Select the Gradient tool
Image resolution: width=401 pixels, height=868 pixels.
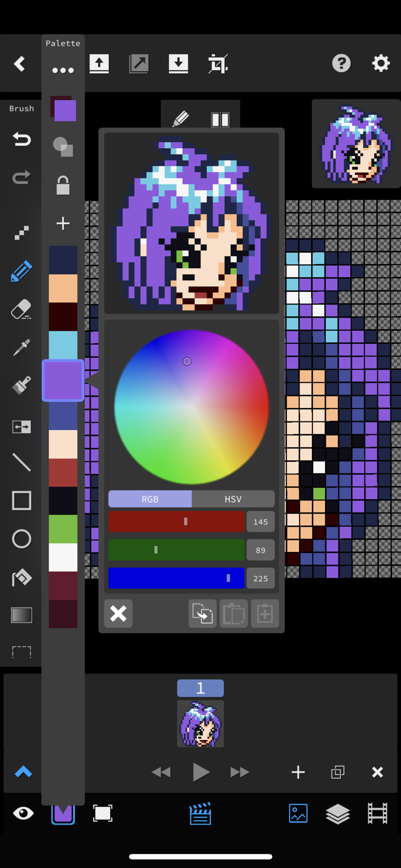(21, 615)
